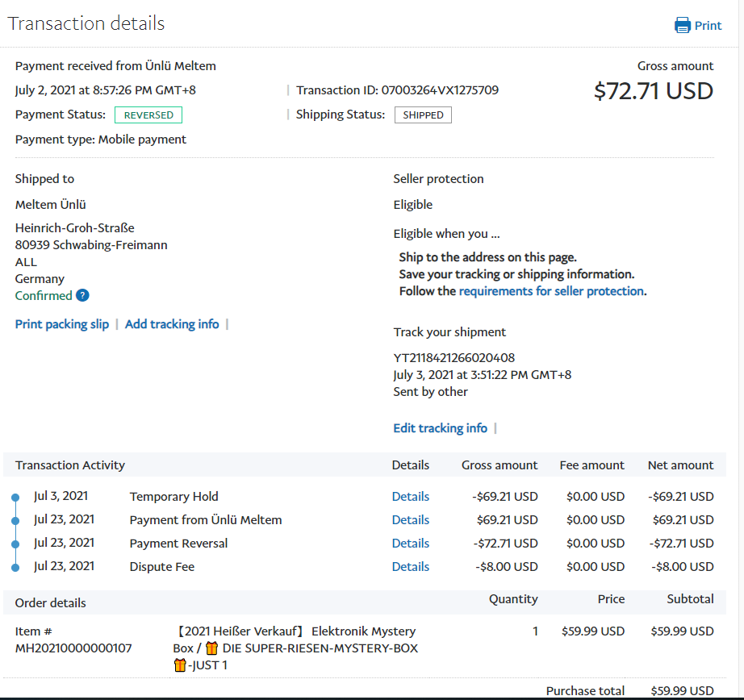
Task: Click the Print link
Action: click(x=708, y=25)
